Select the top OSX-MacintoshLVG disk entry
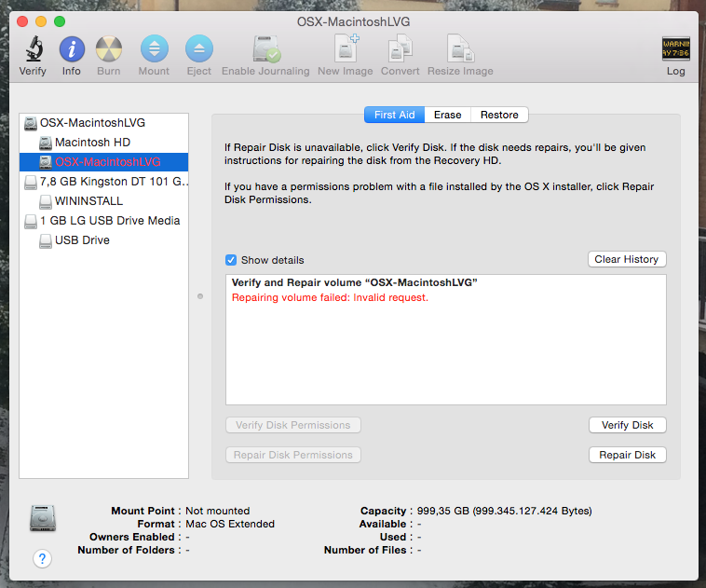The height and width of the screenshot is (588, 706). (x=103, y=123)
